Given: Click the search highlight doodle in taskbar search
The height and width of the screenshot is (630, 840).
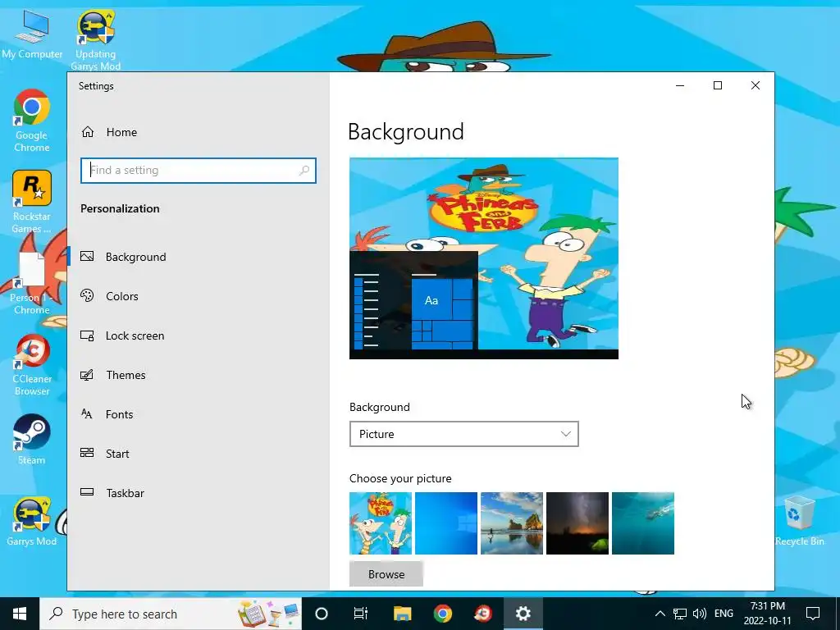Looking at the screenshot, I should [x=269, y=614].
